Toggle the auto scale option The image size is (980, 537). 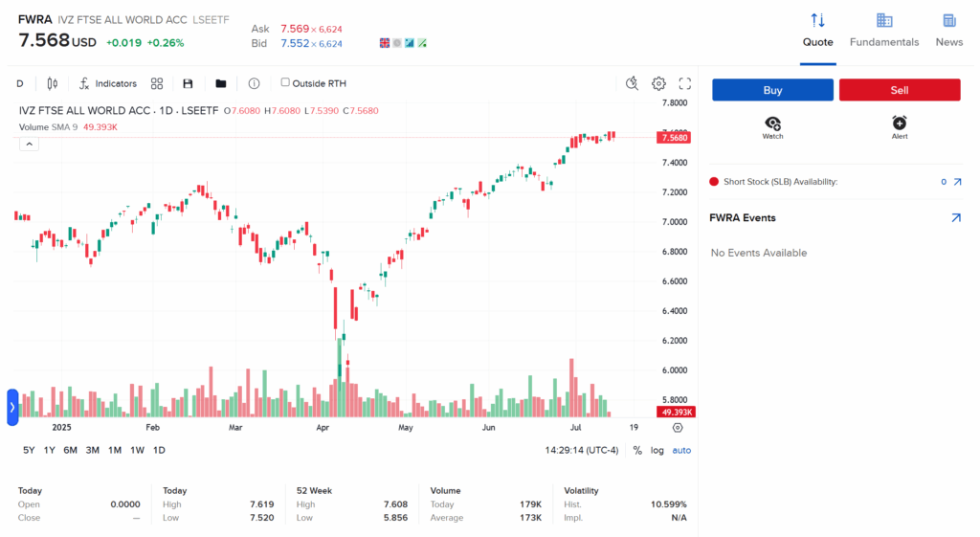click(681, 450)
